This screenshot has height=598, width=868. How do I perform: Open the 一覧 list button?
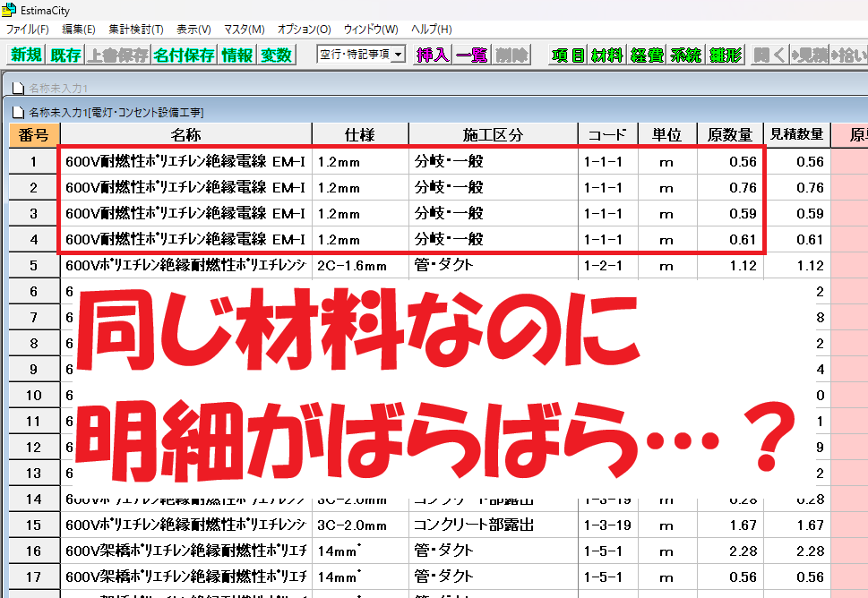[x=471, y=55]
